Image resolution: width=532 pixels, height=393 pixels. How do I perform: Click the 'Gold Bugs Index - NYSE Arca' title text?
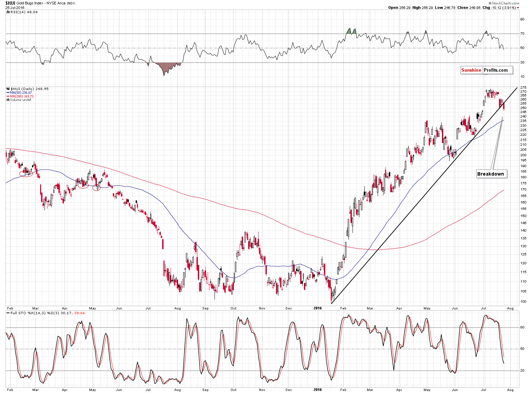click(41, 3)
